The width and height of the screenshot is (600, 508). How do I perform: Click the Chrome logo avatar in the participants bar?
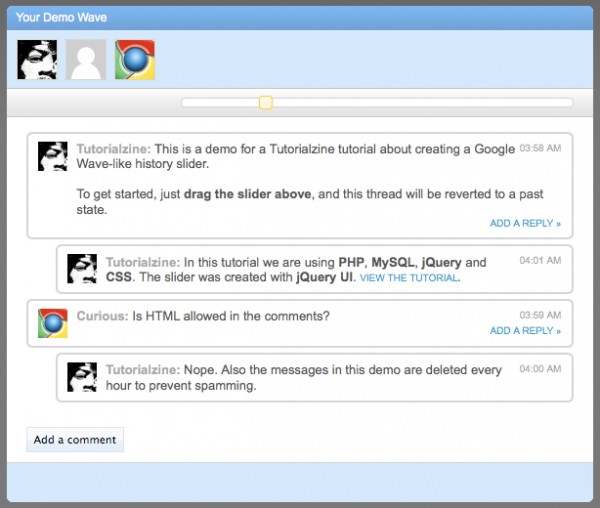click(134, 60)
